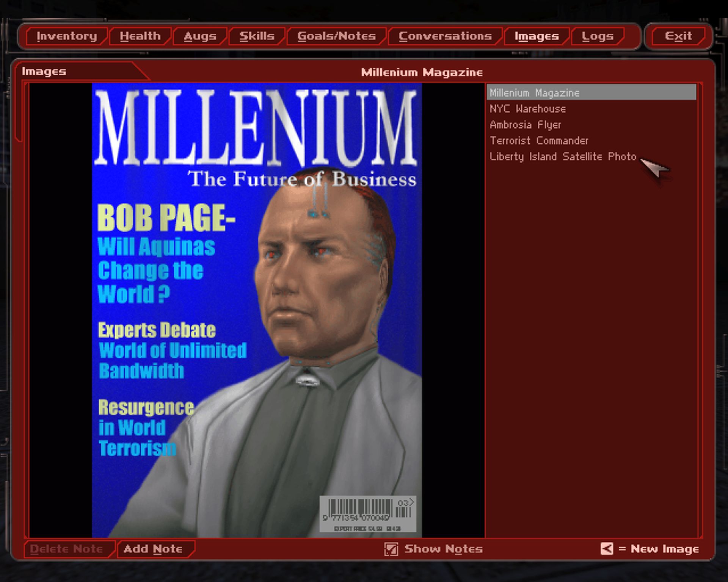The width and height of the screenshot is (728, 582).
Task: Switch to the Health tab
Action: pos(140,36)
